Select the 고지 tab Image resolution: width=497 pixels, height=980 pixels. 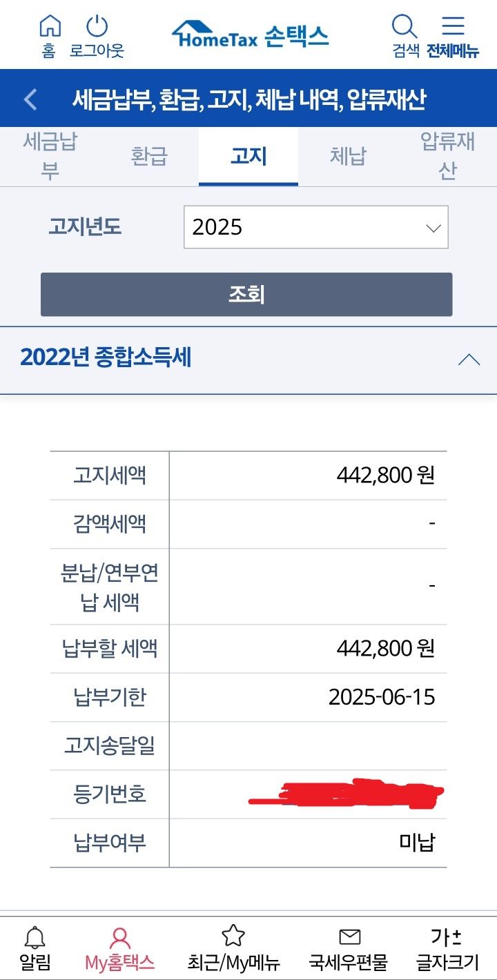point(248,156)
